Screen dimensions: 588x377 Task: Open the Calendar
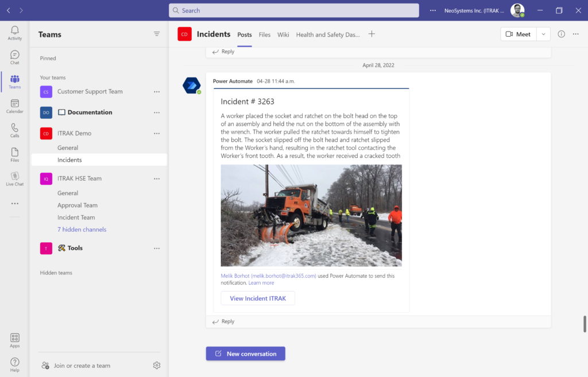pos(14,105)
